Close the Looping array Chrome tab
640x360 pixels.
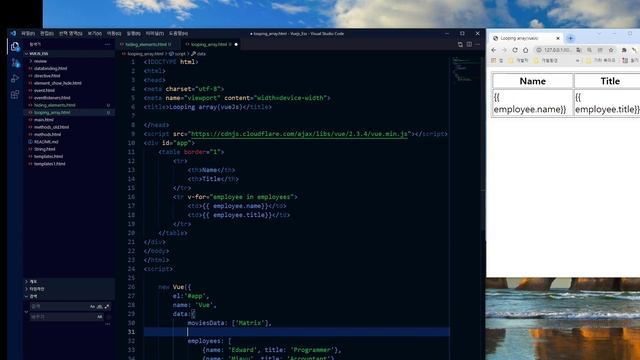558,38
